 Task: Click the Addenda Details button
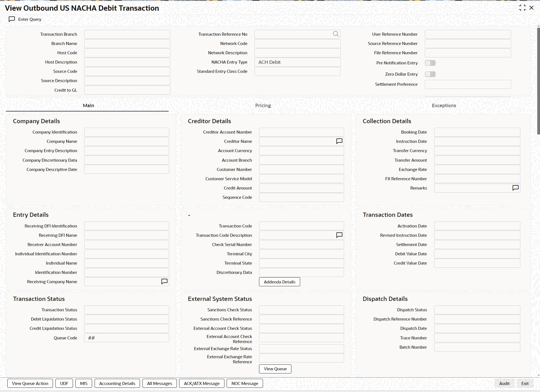[280, 282]
